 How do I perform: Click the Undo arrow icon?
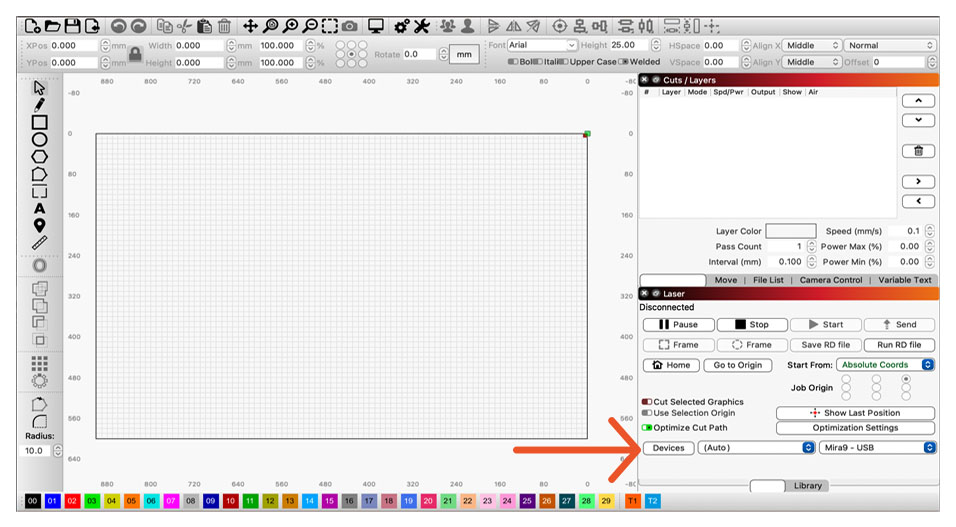[x=118, y=26]
